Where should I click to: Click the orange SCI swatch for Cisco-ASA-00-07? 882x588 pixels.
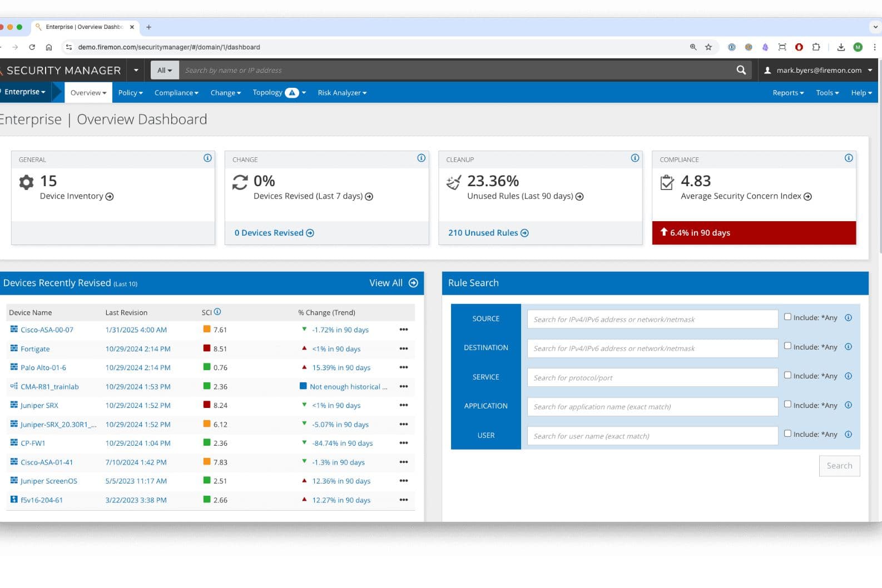tap(207, 329)
